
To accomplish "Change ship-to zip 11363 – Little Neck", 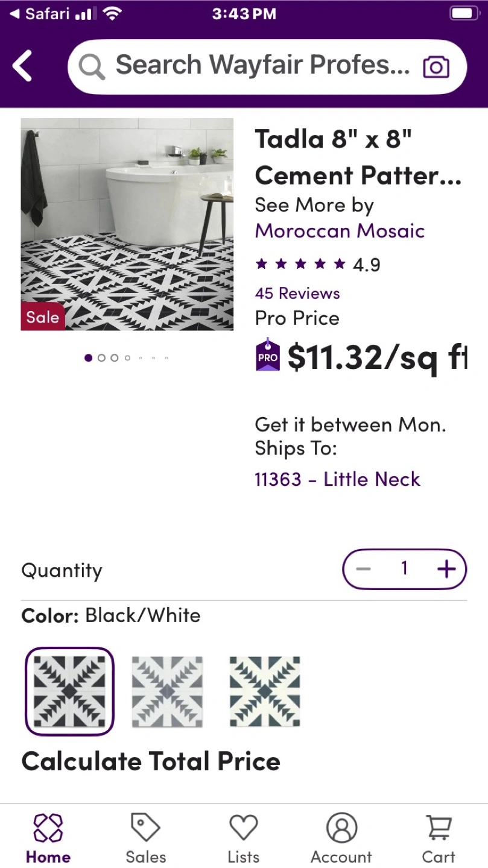I will coord(337,479).
